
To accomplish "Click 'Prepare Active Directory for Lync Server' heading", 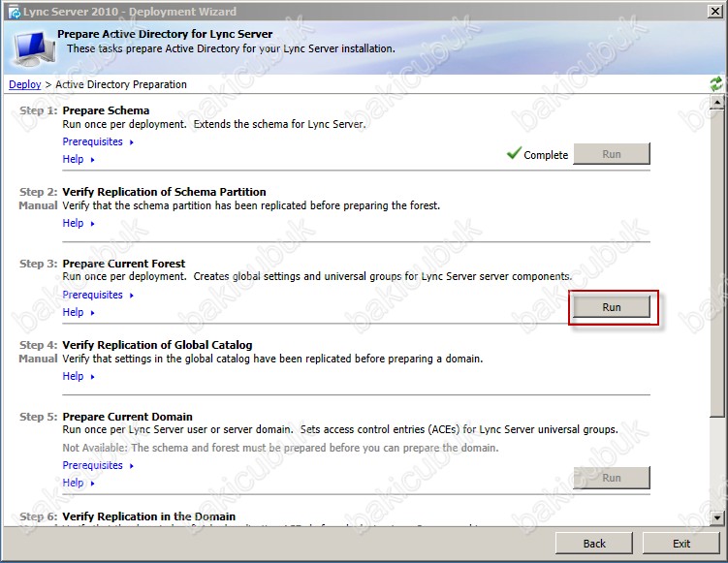I will [x=165, y=34].
